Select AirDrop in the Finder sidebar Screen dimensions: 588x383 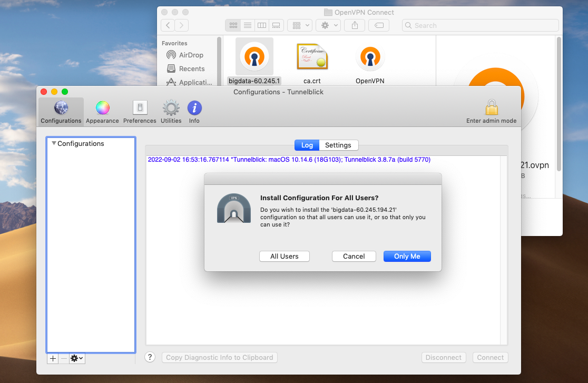tap(185, 55)
